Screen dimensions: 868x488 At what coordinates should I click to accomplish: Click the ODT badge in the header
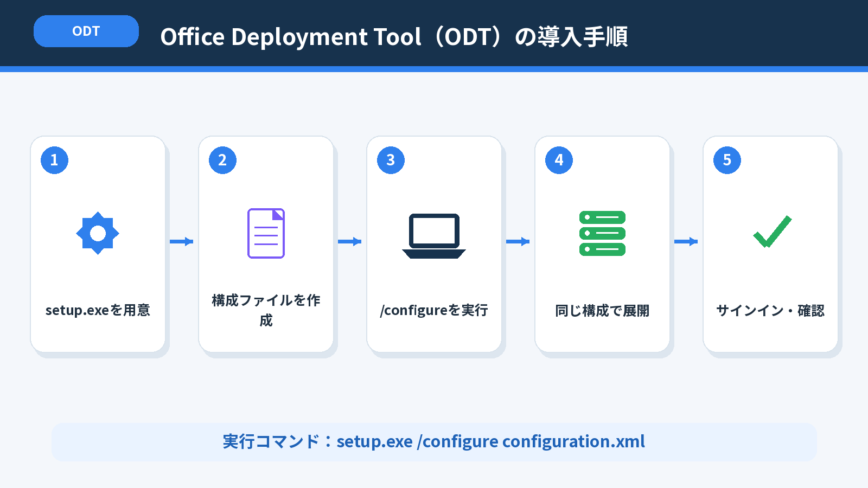point(86,31)
